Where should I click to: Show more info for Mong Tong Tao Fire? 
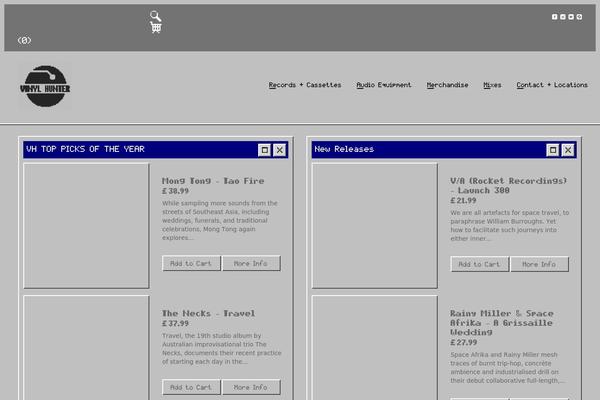(x=251, y=263)
